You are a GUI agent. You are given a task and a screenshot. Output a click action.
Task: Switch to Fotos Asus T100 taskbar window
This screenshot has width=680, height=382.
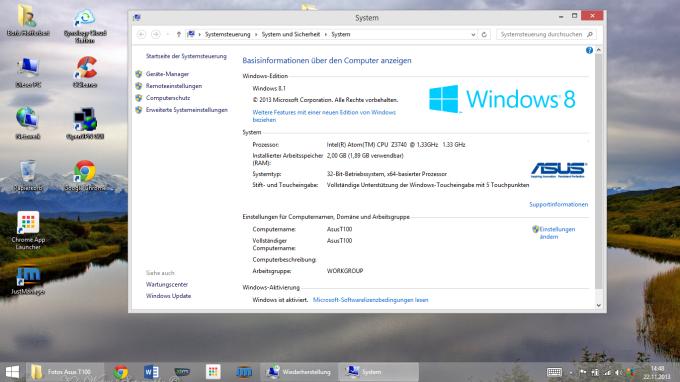tap(65, 372)
